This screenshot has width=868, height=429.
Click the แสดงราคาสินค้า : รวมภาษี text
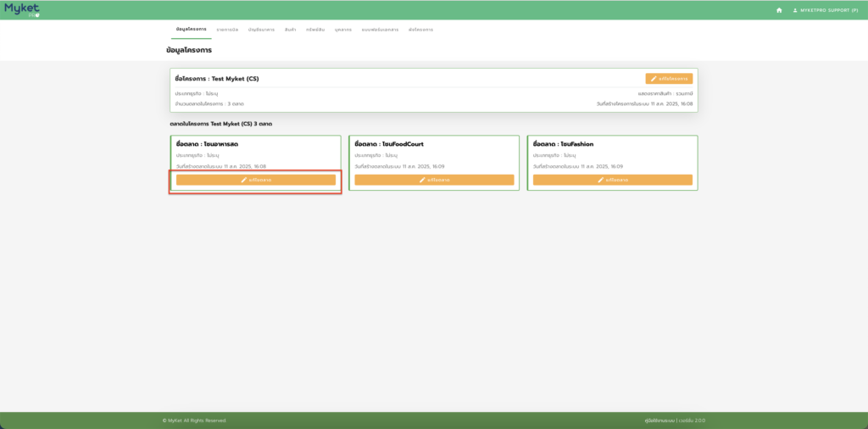pyautogui.click(x=665, y=93)
